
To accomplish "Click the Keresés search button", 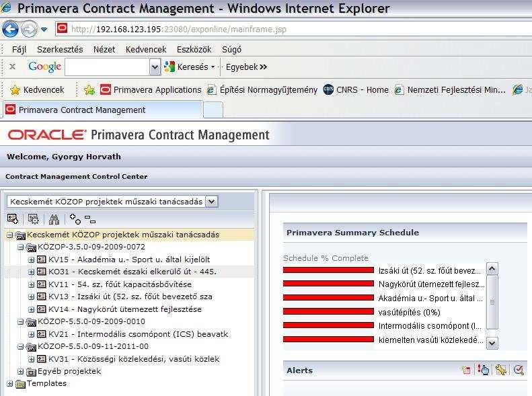I will [x=189, y=67].
